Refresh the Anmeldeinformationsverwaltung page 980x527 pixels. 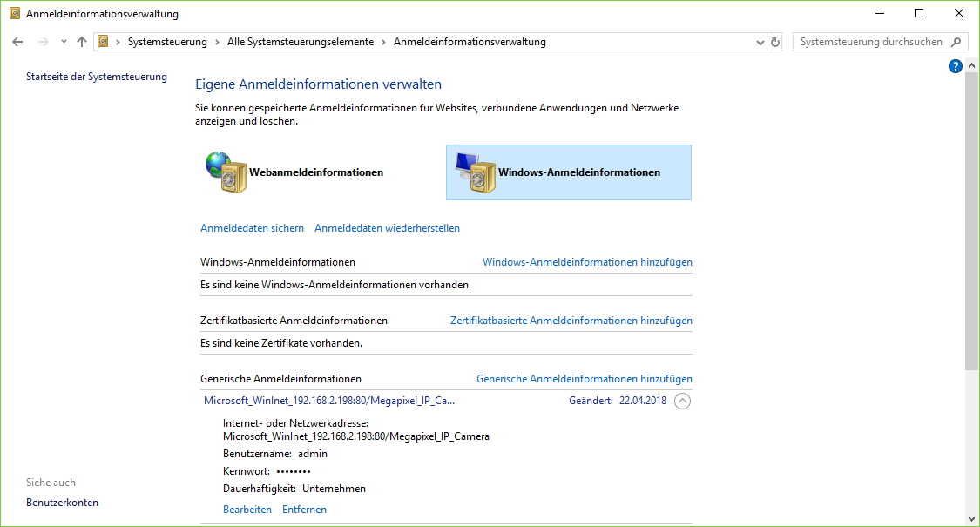775,43
